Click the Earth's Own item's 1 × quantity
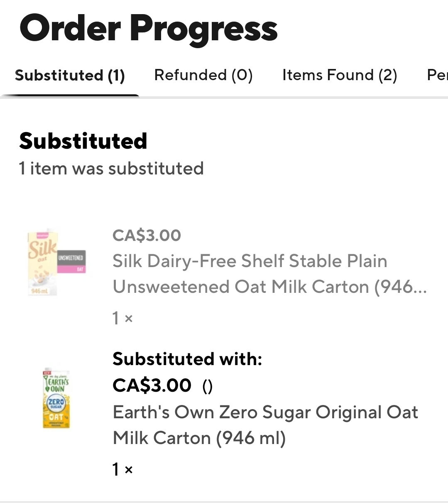 coord(122,469)
